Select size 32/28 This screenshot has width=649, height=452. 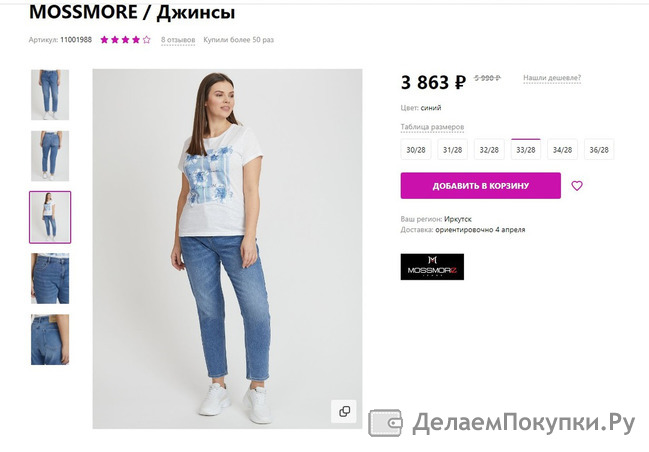coord(489,149)
